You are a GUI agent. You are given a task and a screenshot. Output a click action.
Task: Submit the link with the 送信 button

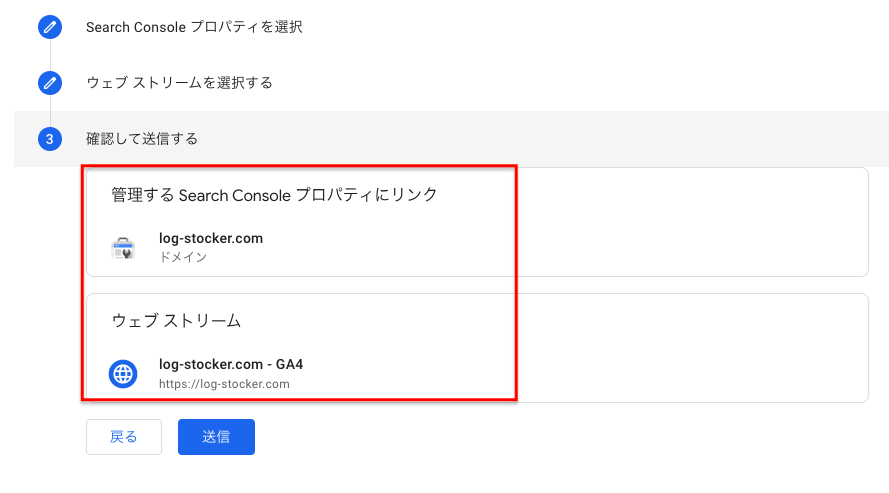216,437
